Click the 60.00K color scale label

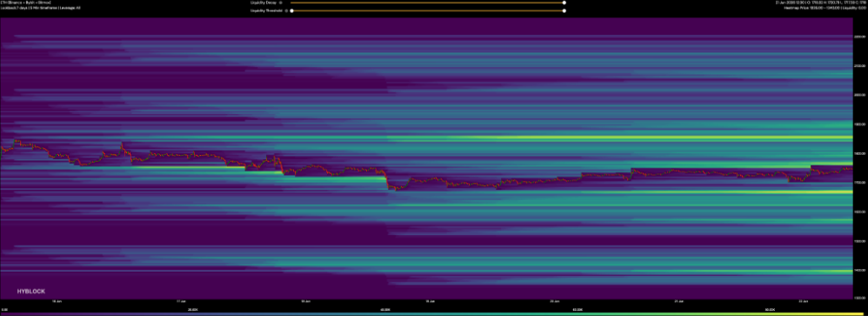click(x=578, y=309)
